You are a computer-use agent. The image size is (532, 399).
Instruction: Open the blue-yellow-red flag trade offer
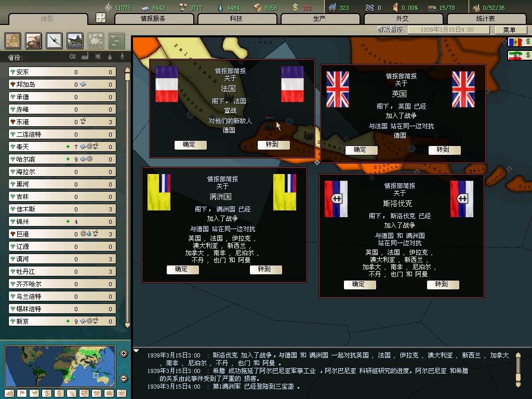(x=519, y=42)
